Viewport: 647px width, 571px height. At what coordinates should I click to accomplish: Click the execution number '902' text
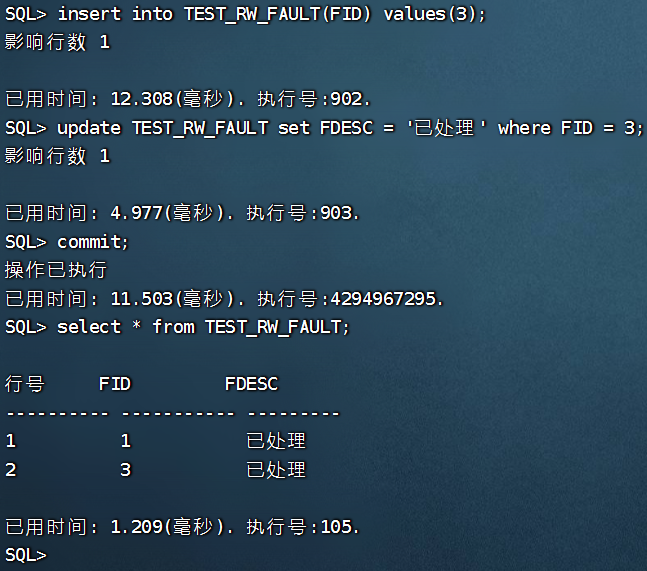tap(347, 99)
